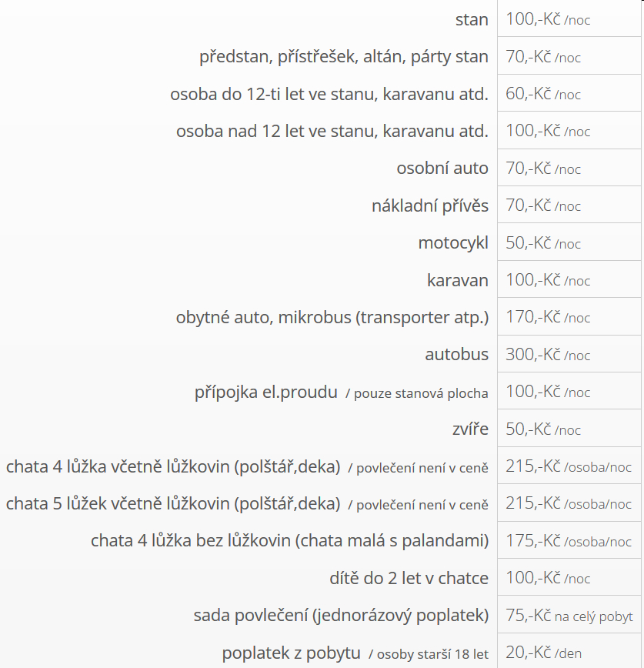The height and width of the screenshot is (668, 644).
Task: Click the 'poplatek z pobytu' label
Action: (292, 653)
